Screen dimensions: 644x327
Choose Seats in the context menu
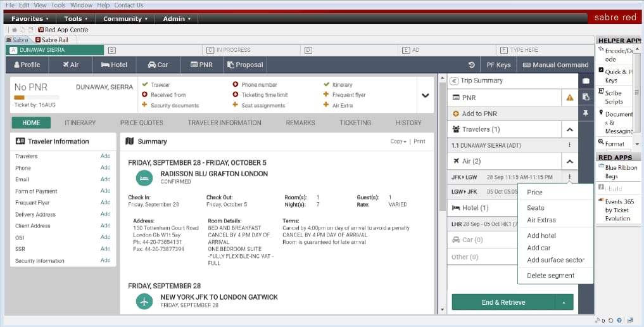coord(535,208)
